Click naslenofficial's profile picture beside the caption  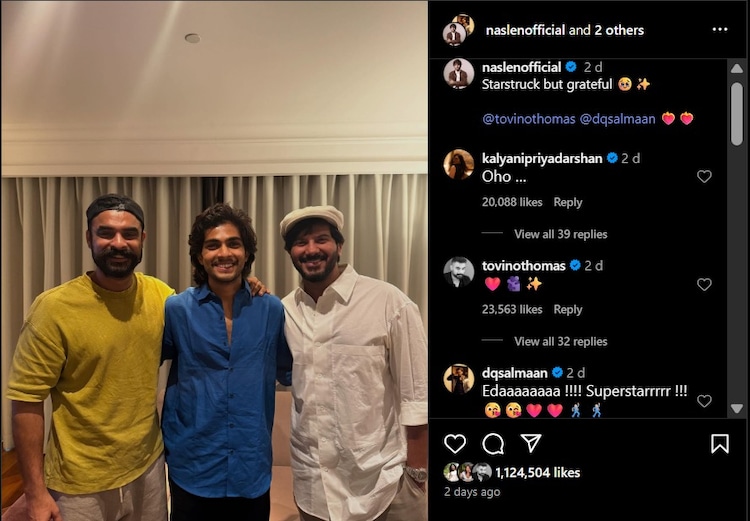click(x=458, y=74)
